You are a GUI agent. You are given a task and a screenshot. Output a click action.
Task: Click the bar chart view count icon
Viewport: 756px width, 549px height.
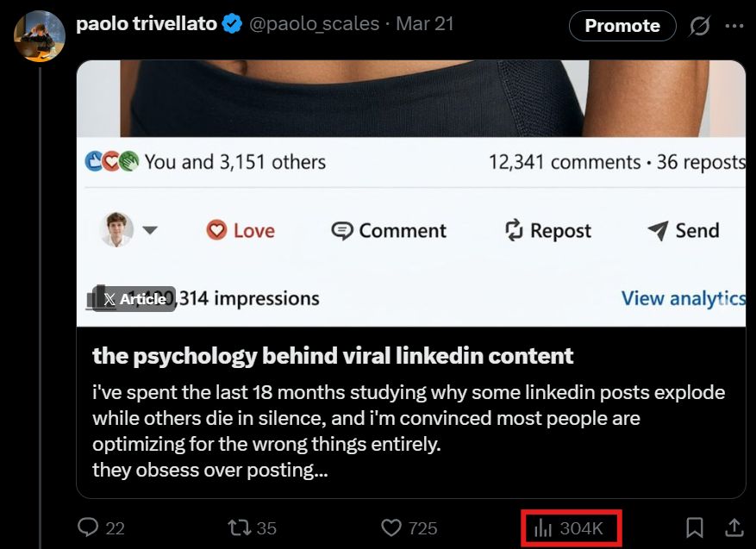pyautogui.click(x=543, y=527)
